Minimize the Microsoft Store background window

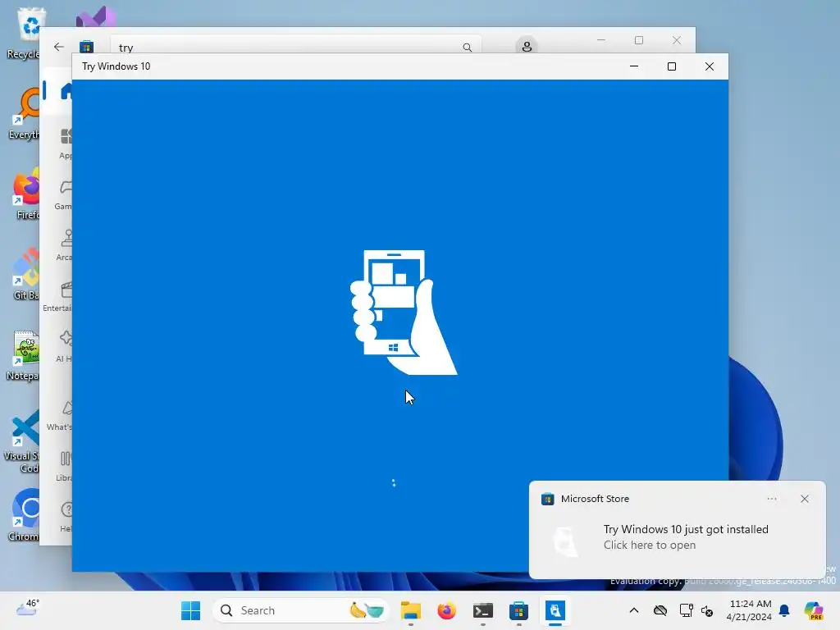pyautogui.click(x=601, y=40)
